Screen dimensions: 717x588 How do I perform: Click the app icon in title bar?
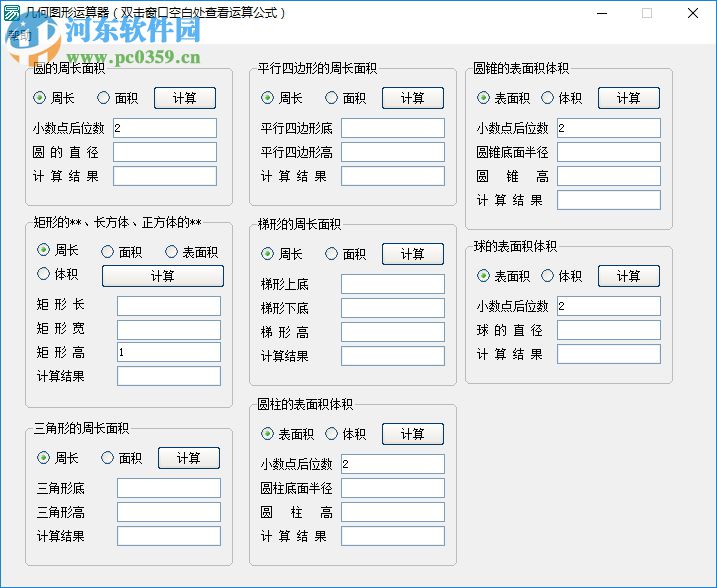(x=11, y=13)
